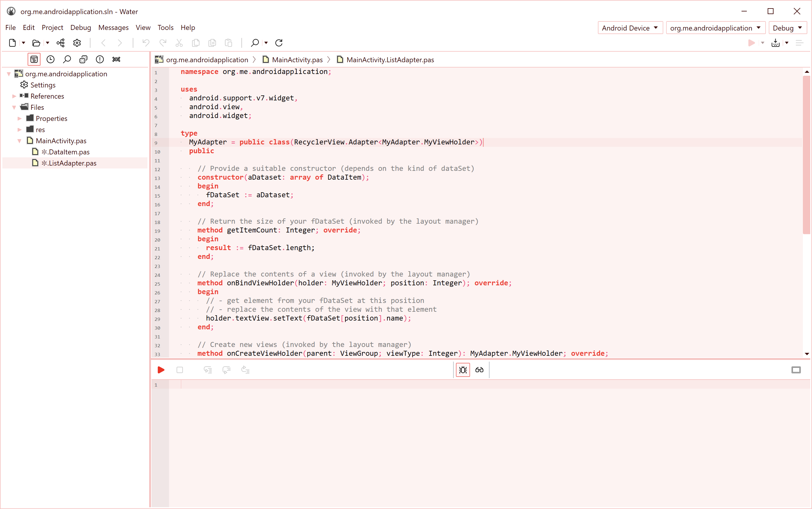Toggle the glasses watch view button
This screenshot has height=509, width=812.
click(479, 370)
